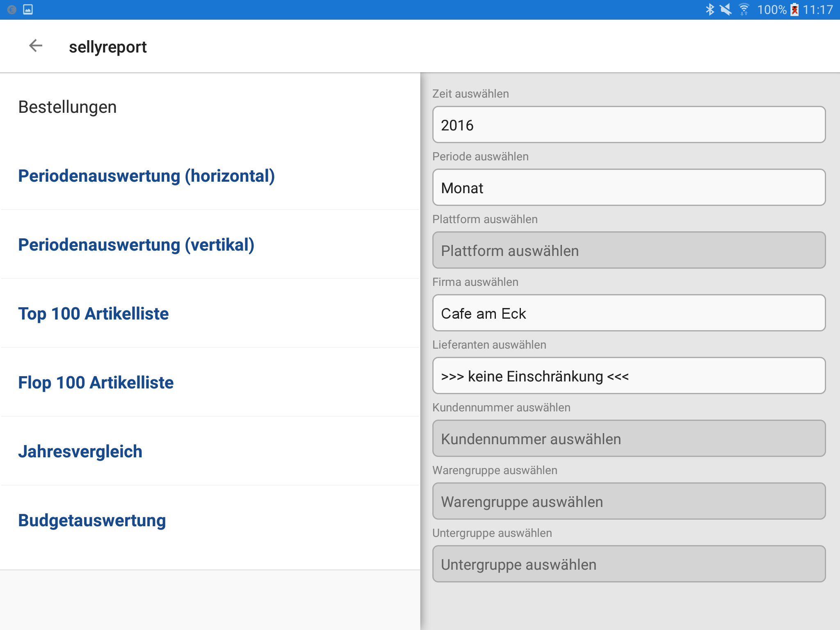Tap the image notification icon
Viewport: 840px width, 630px height.
point(28,9)
